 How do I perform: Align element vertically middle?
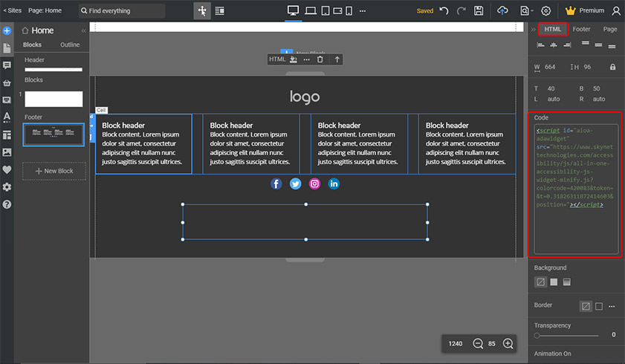click(598, 45)
